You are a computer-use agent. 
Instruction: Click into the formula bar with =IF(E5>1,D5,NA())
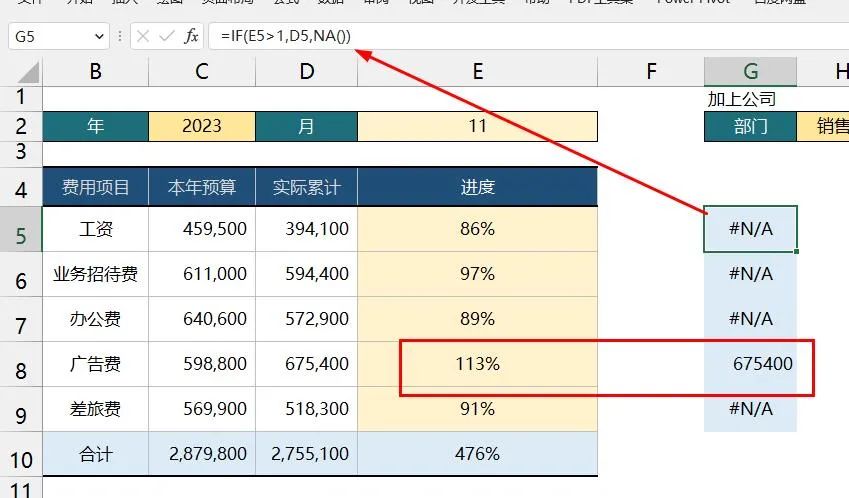coord(528,36)
